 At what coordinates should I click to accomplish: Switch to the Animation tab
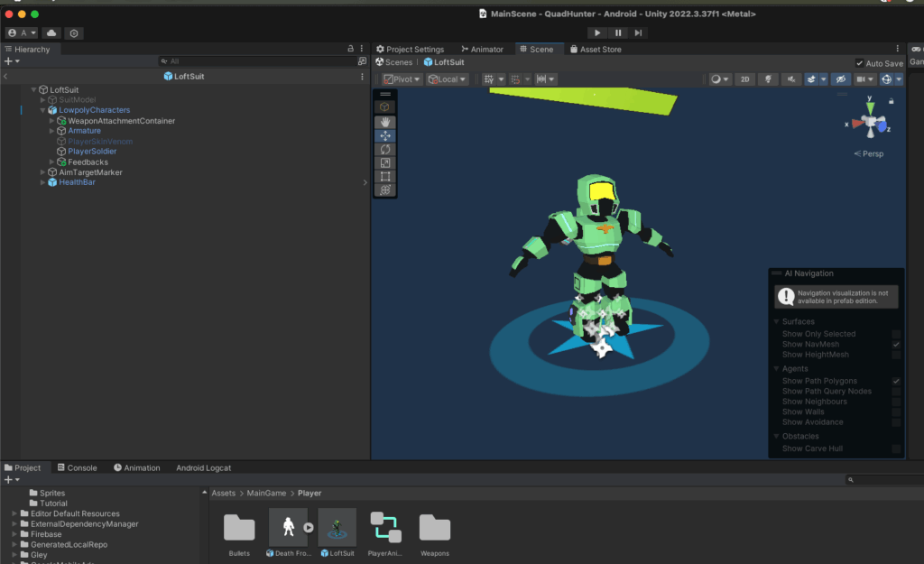coord(136,467)
